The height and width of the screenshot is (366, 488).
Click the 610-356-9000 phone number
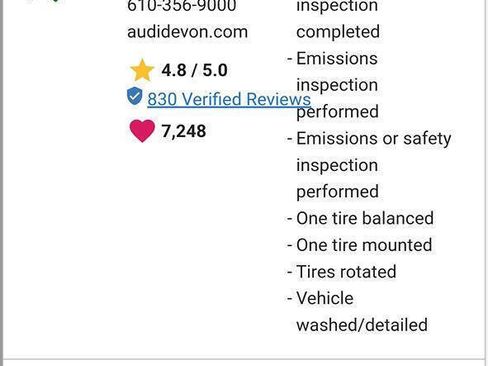click(x=182, y=6)
